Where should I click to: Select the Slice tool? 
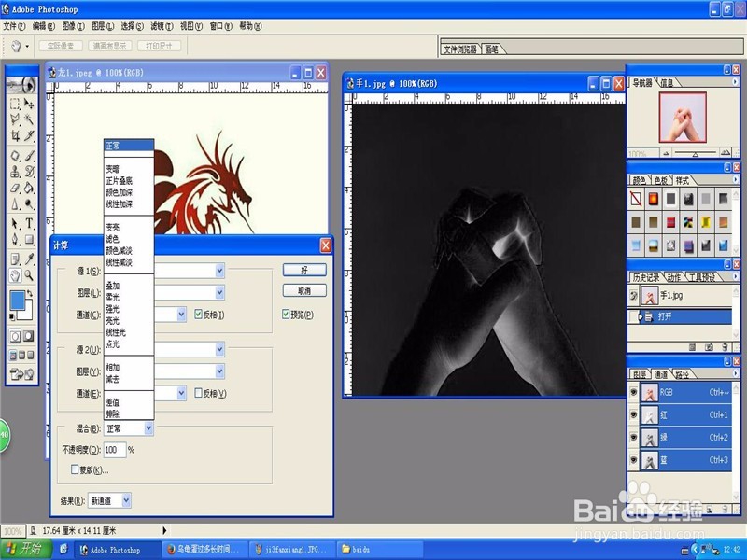(29, 135)
